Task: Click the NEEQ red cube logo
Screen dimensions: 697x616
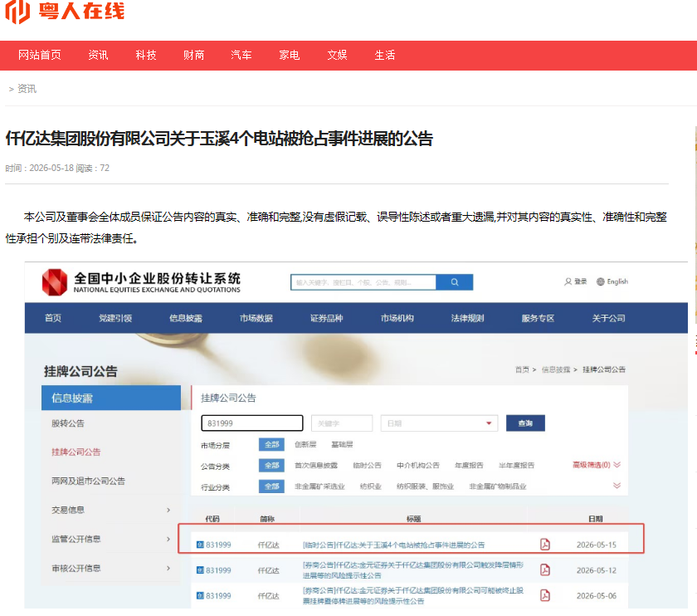Action: click(x=55, y=282)
